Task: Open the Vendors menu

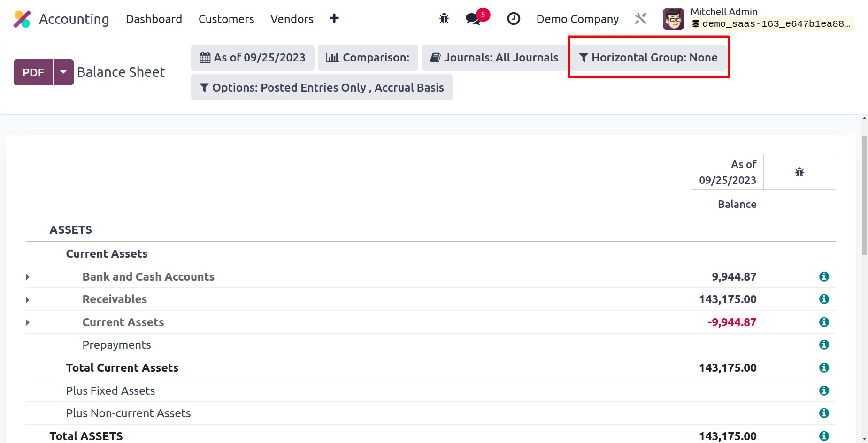Action: [292, 19]
